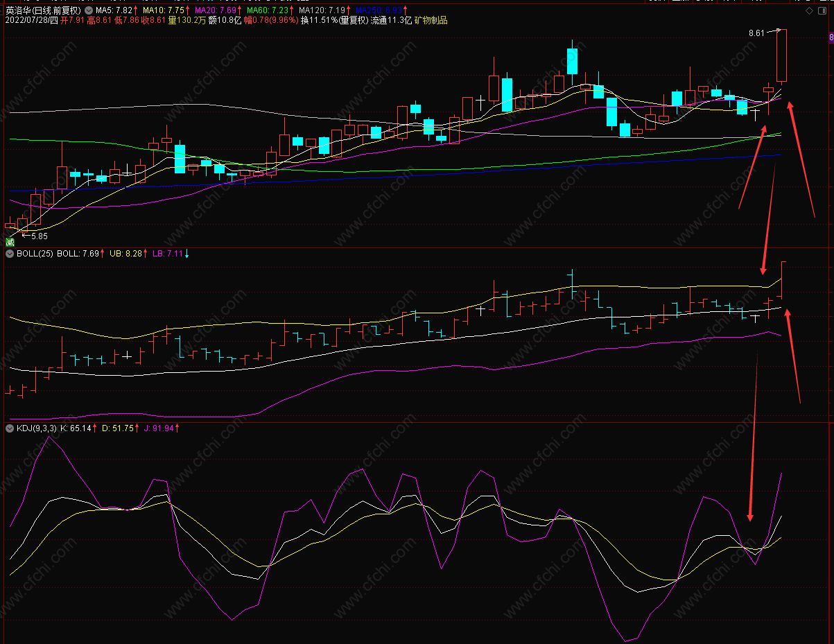Viewport: 834px width, 644px height.
Task: Expand the BOLL(25) indicator settings arrow
Action: point(10,254)
